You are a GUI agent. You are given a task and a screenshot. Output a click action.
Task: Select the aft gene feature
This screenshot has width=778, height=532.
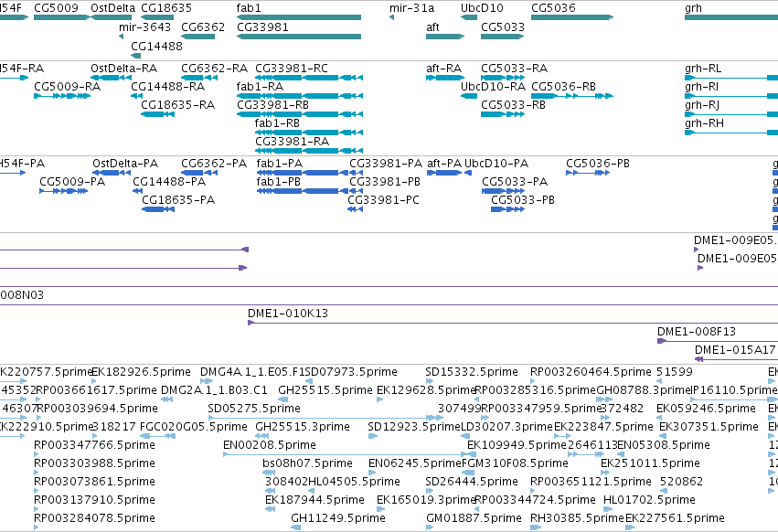pos(445,37)
